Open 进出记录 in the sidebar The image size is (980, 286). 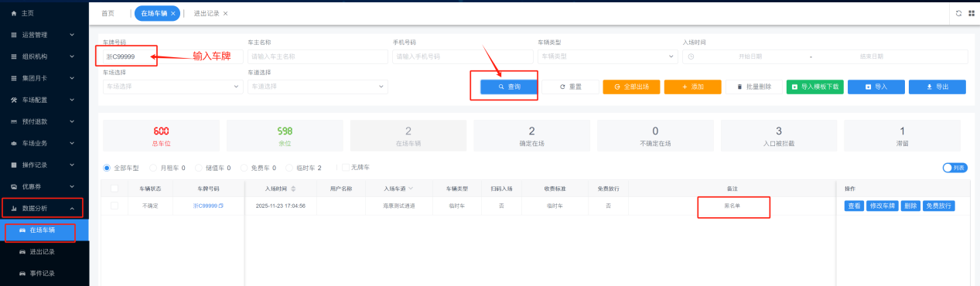coord(43,251)
